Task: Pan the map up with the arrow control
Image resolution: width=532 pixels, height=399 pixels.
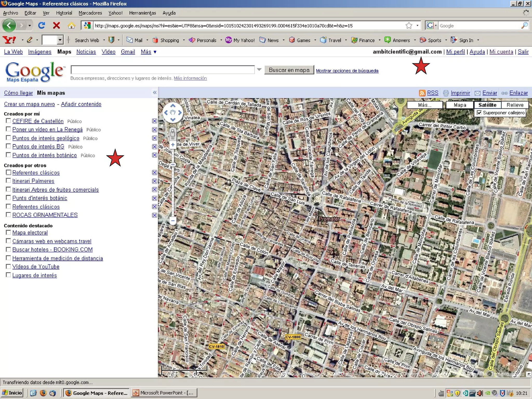Action: point(173,106)
